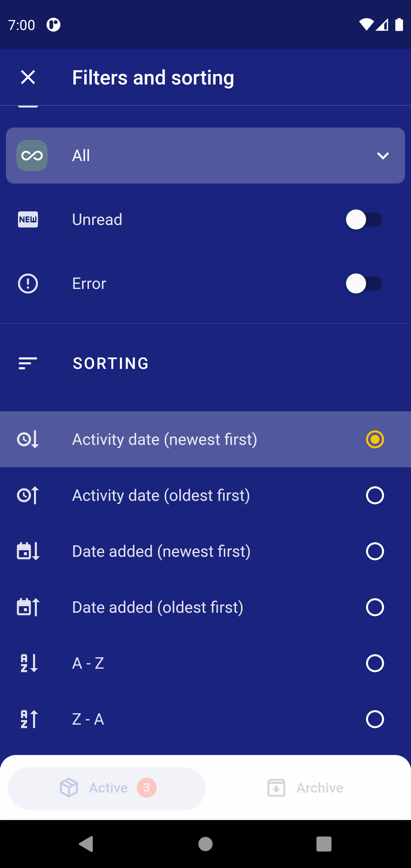Screen dimensions: 411x868
Task: Open the Archive tab
Action: point(305,788)
